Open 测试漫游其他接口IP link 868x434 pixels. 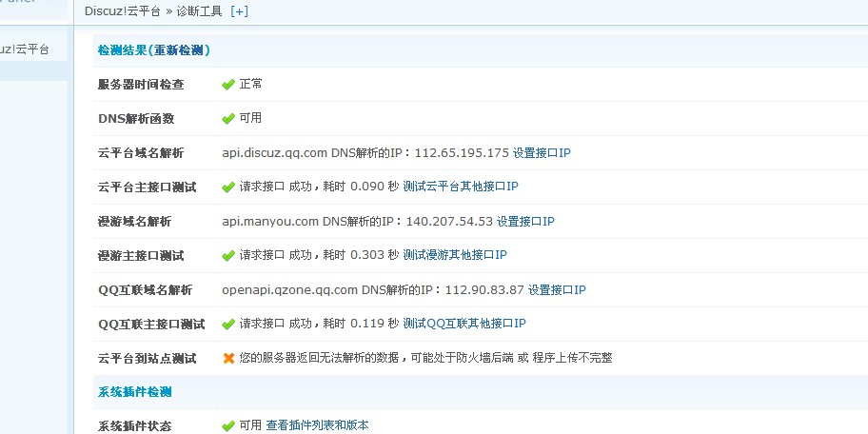coord(455,255)
